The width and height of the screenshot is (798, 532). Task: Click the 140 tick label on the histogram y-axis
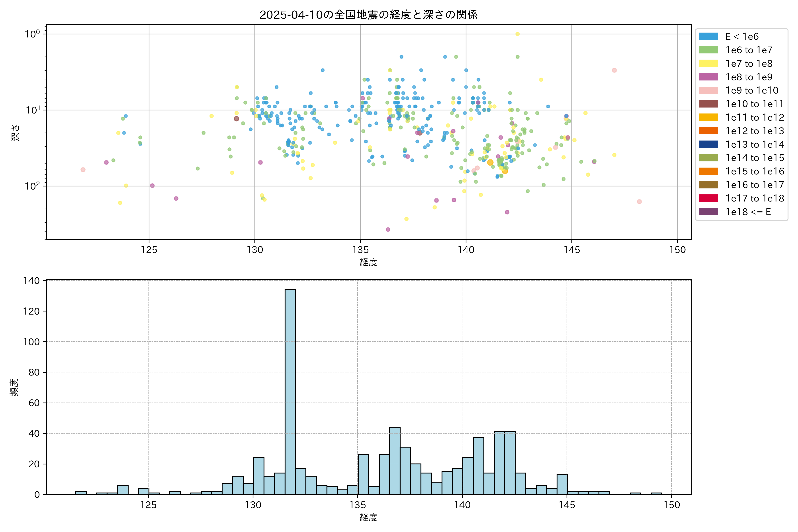click(x=31, y=281)
